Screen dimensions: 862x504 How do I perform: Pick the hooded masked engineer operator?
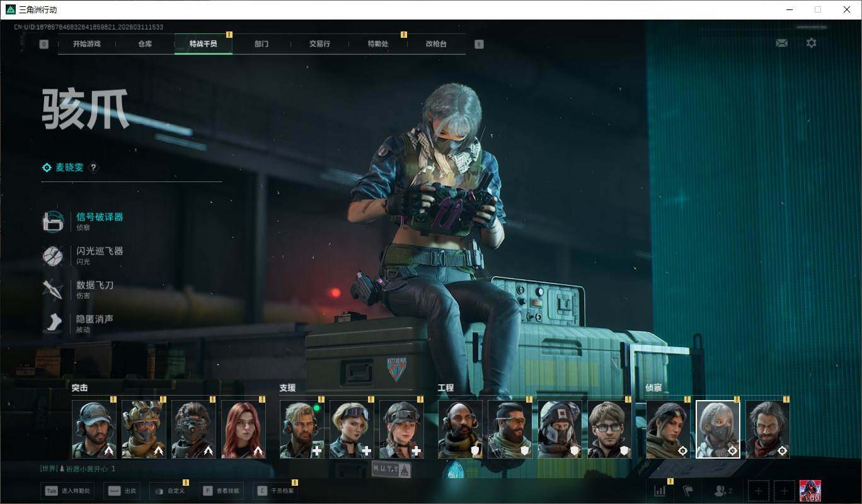click(x=560, y=430)
